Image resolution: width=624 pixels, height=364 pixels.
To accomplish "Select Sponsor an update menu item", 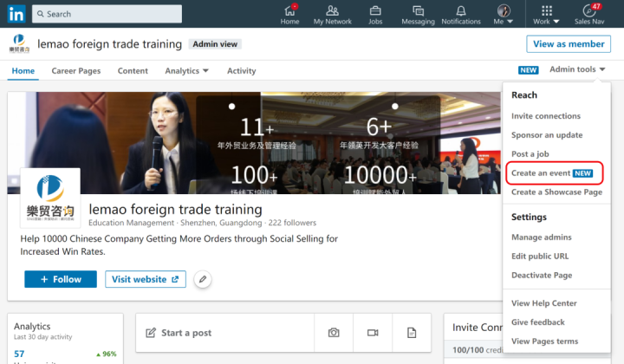I will pyautogui.click(x=547, y=135).
